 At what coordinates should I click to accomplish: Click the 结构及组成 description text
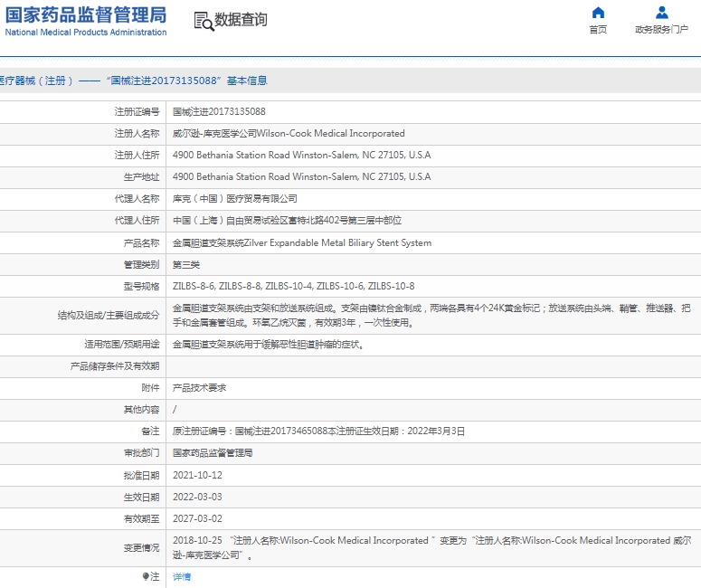(431, 315)
